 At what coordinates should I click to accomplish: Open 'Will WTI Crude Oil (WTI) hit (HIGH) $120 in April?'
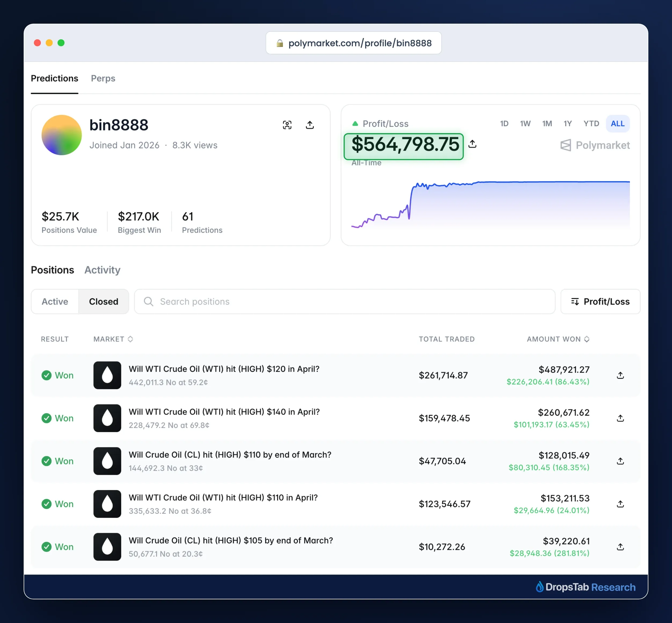click(x=224, y=369)
